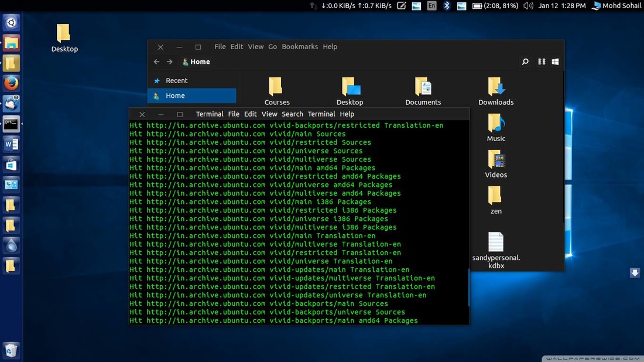Click the line "vivid-backports/main amd64 Packages" in terminal
This screenshot has width=644, height=362.
coord(273,320)
